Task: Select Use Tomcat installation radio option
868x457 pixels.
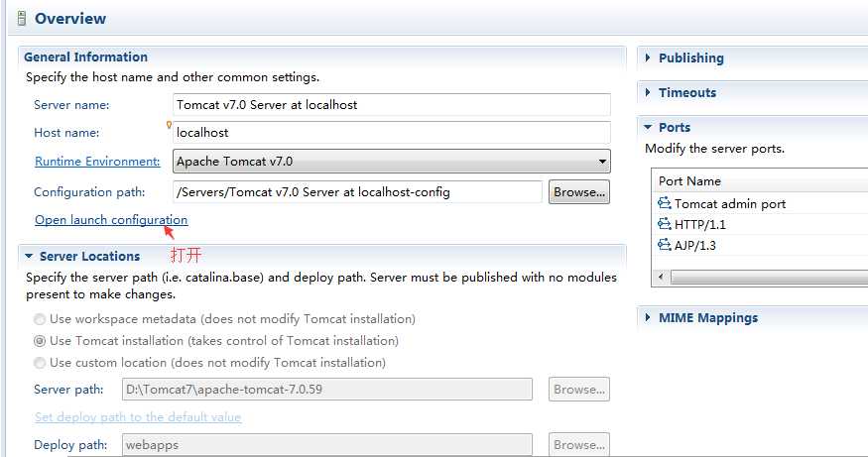Action: (40, 341)
